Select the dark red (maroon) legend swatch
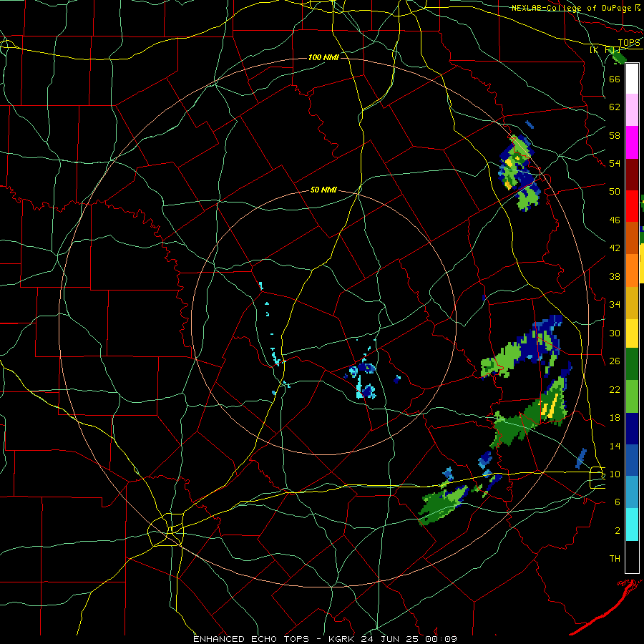 (632, 174)
